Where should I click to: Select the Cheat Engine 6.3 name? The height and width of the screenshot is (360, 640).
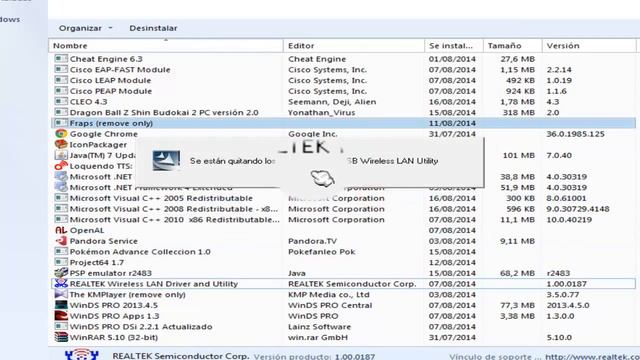(106, 59)
